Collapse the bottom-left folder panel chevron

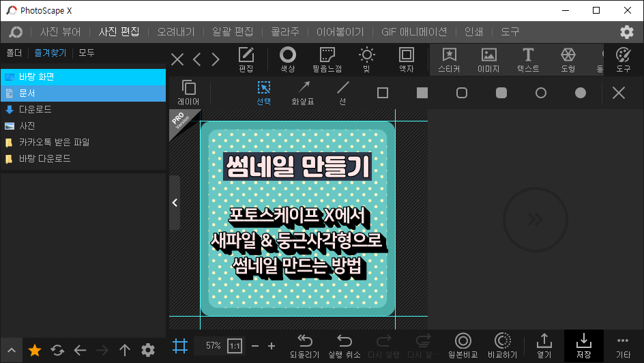pyautogui.click(x=12, y=350)
